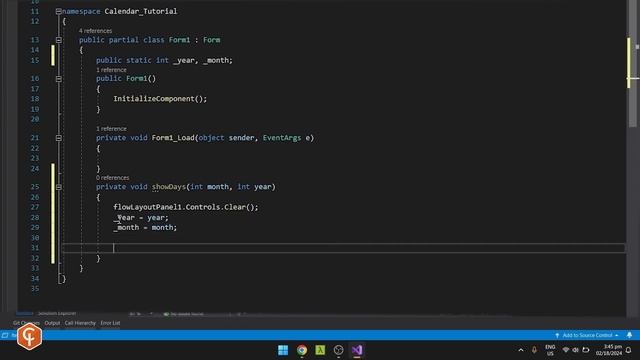Viewport: 640px width, 360px height.
Task: Open '1 reference' link above Form1() constructor
Action: pyautogui.click(x=111, y=70)
